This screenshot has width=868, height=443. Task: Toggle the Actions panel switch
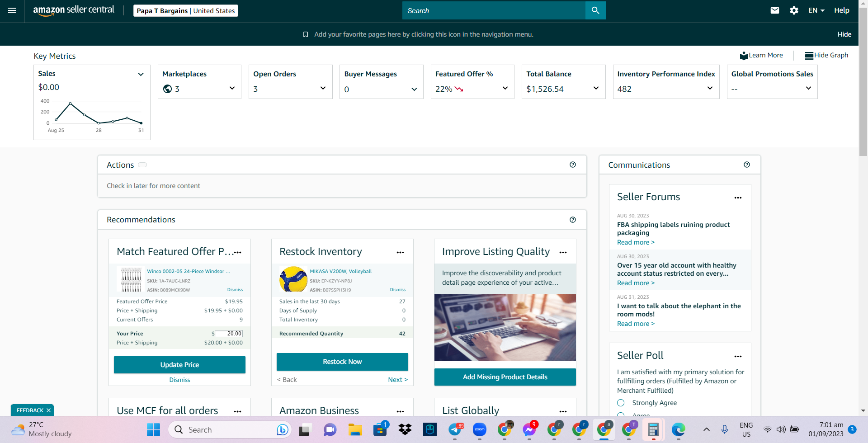(x=142, y=165)
